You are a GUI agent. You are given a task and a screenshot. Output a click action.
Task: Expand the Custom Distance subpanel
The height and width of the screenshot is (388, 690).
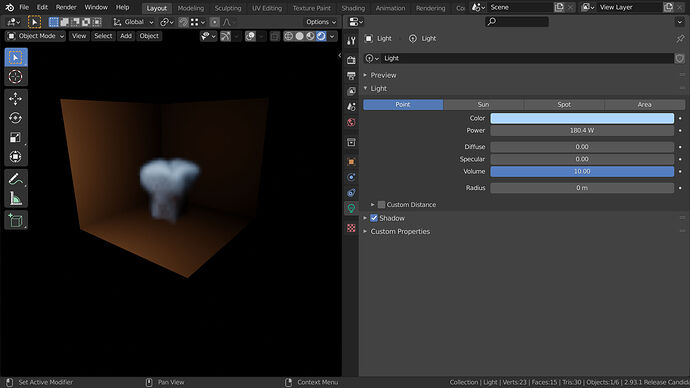point(373,205)
